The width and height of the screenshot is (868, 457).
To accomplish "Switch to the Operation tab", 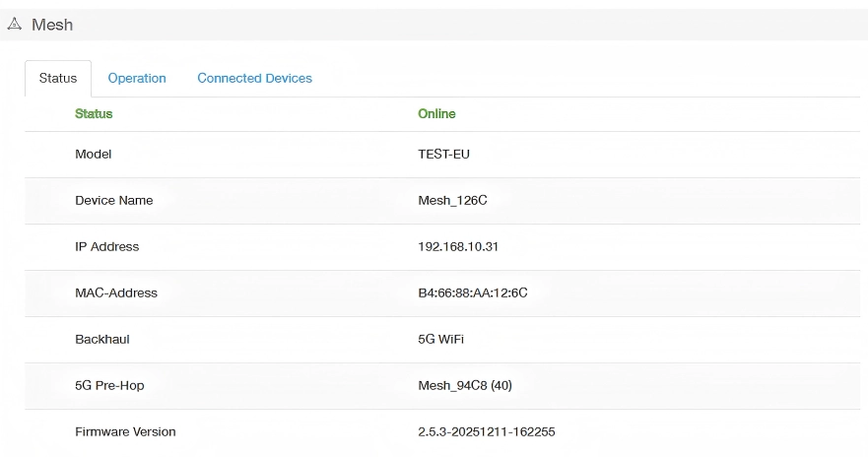I will pyautogui.click(x=137, y=79).
